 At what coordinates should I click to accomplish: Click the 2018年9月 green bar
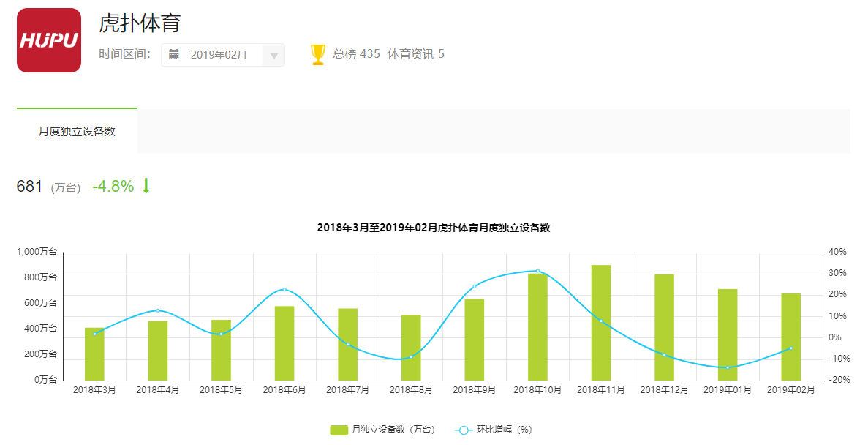[475, 340]
